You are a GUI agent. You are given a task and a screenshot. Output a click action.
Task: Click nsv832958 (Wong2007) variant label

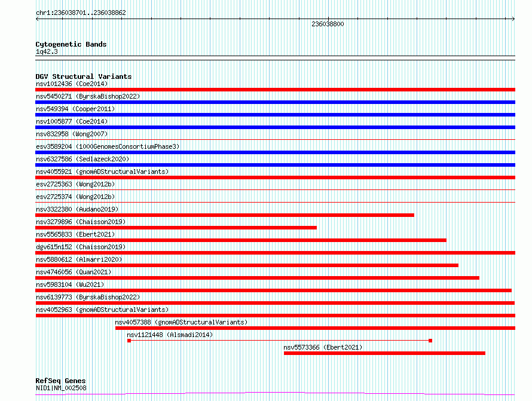[72, 134]
